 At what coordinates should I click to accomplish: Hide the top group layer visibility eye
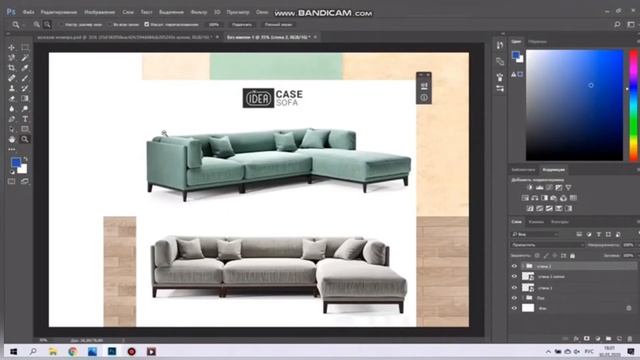[x=514, y=266]
